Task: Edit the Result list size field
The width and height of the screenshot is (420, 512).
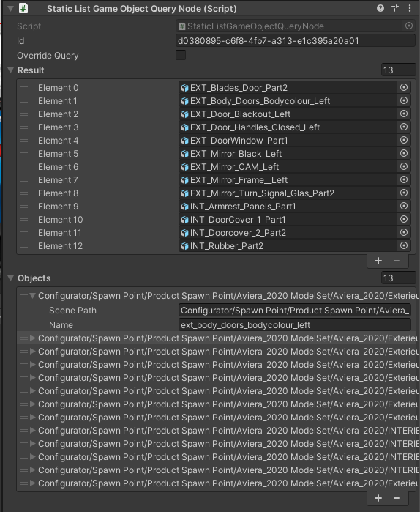Action: coord(399,70)
